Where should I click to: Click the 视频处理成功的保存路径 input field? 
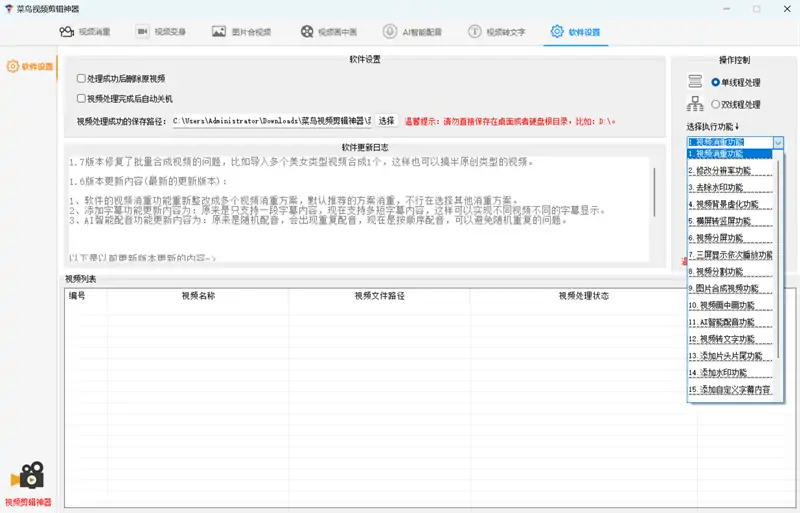(x=271, y=121)
